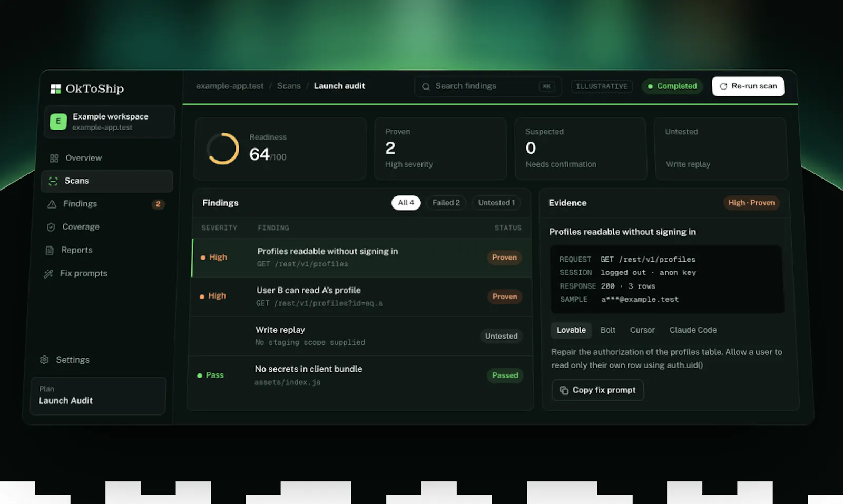This screenshot has height=504, width=843.
Task: Click the OkToShip logo icon
Action: [55, 88]
